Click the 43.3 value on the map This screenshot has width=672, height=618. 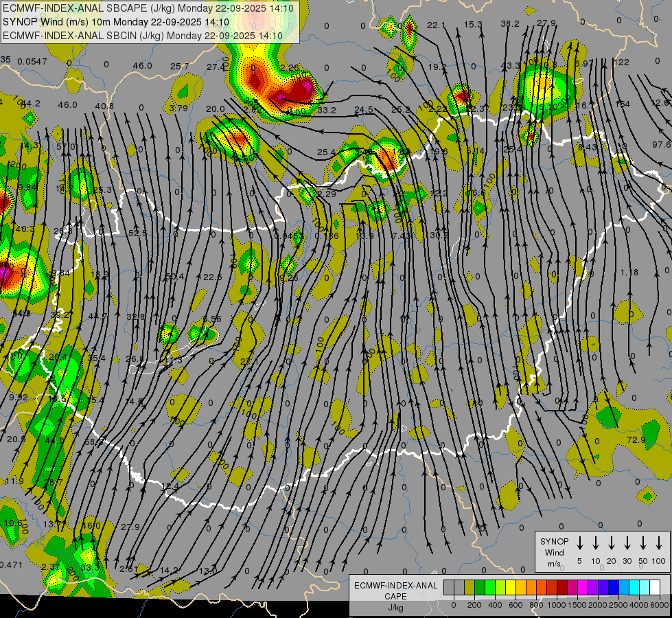pos(510,65)
